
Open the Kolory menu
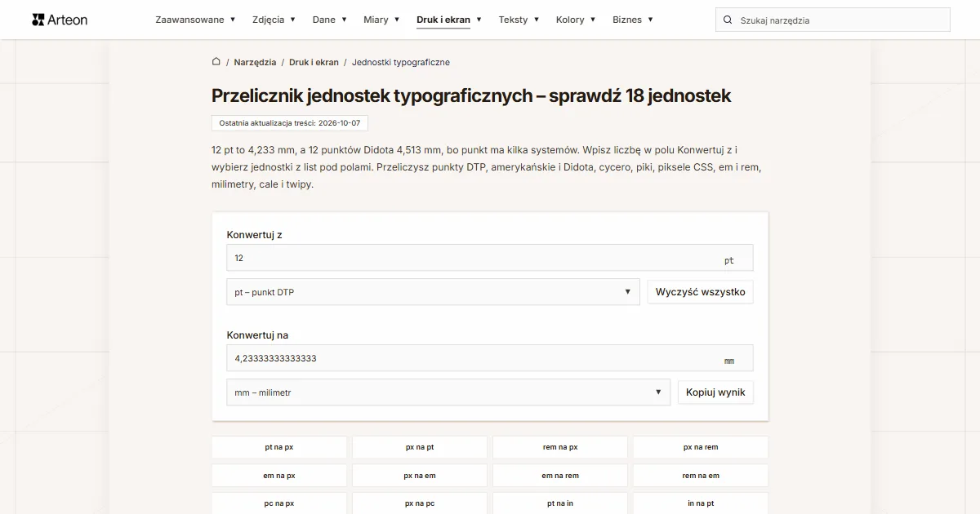(x=576, y=20)
